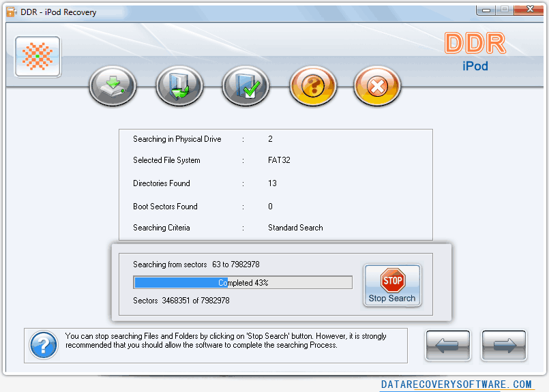Click 'Searching in Physical Drive' label
Image resolution: width=549 pixels, height=392 pixels.
pyautogui.click(x=177, y=139)
